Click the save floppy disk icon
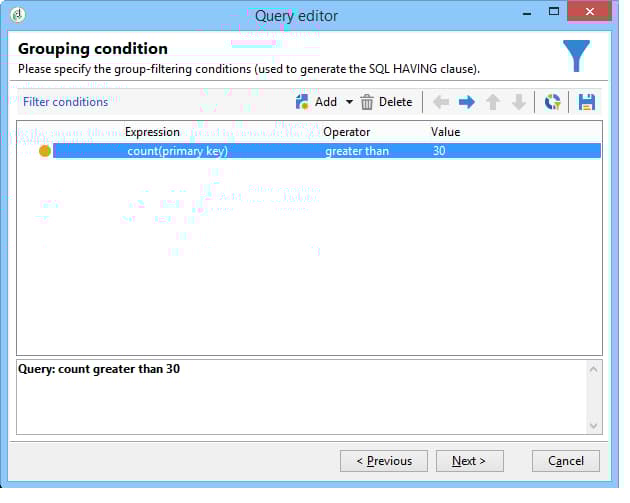 coord(587,102)
